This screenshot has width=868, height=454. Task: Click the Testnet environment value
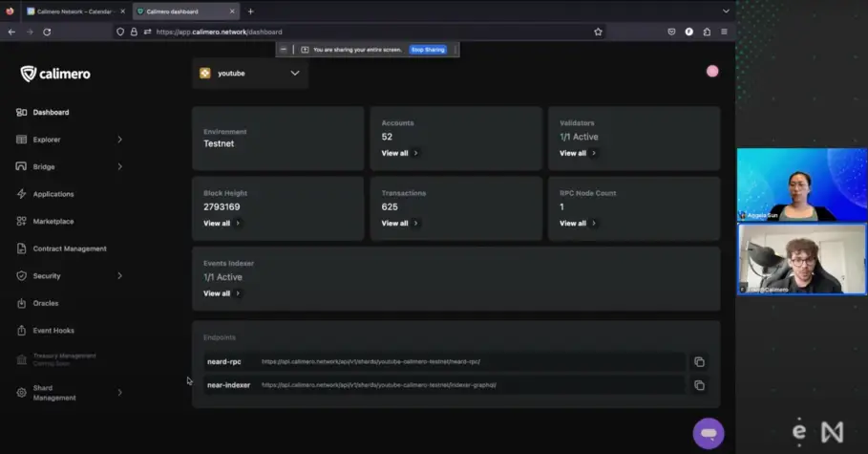pyautogui.click(x=219, y=143)
